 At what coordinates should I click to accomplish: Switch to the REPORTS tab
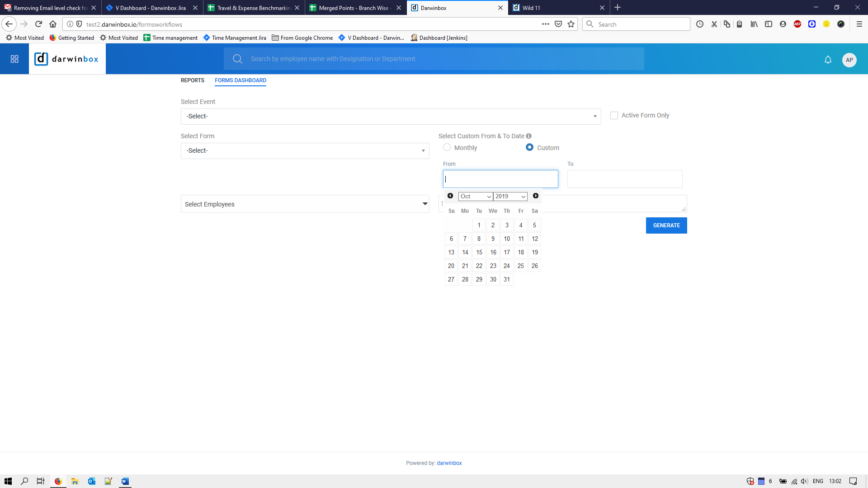coord(193,80)
